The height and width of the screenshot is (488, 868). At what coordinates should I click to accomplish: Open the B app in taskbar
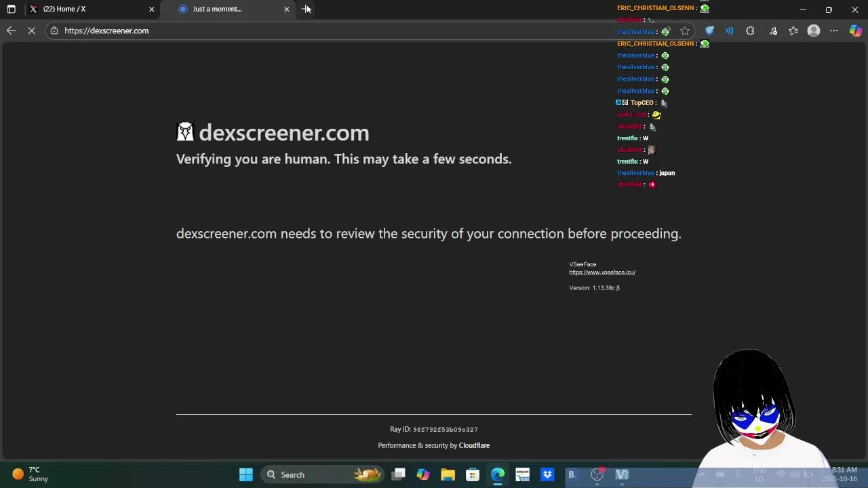click(x=572, y=474)
